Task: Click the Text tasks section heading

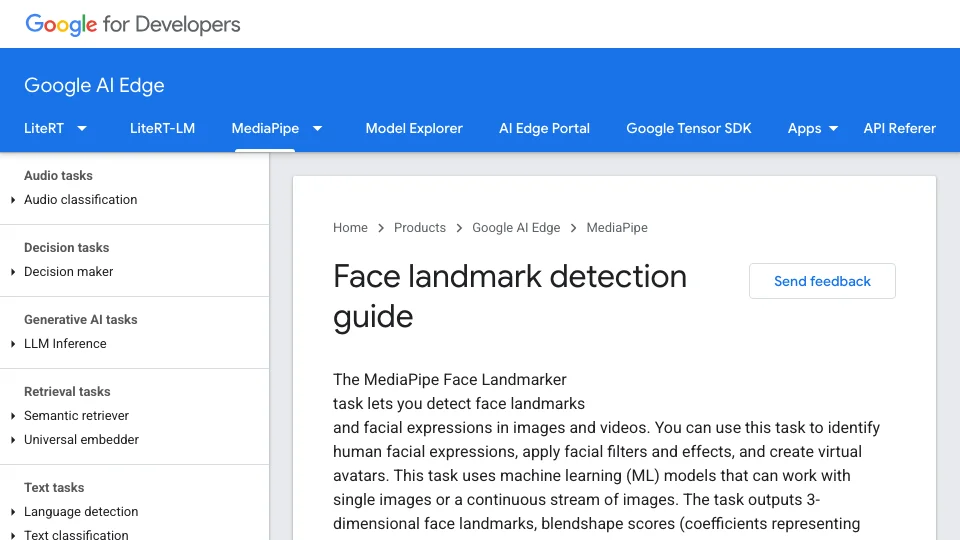Action: tap(54, 487)
